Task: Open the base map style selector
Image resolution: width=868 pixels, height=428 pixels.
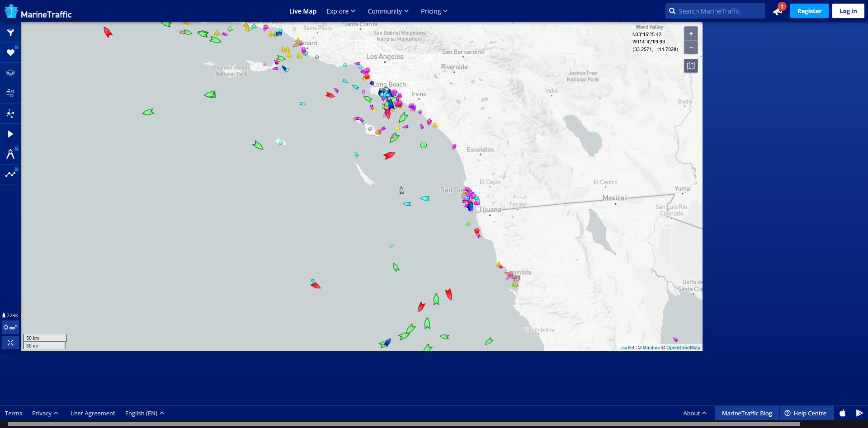Action: tap(691, 66)
